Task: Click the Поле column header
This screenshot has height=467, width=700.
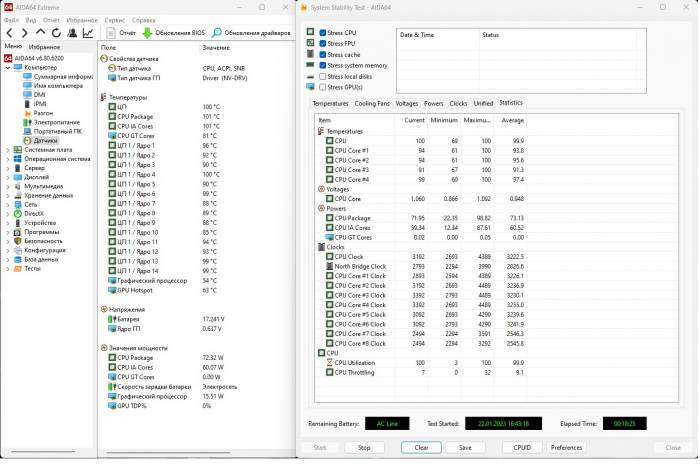Action: tap(148, 47)
